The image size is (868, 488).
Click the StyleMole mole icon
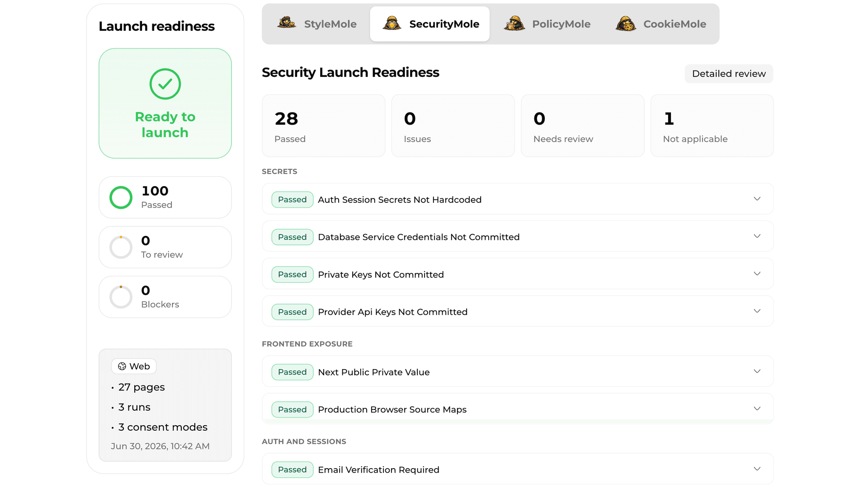pyautogui.click(x=287, y=23)
